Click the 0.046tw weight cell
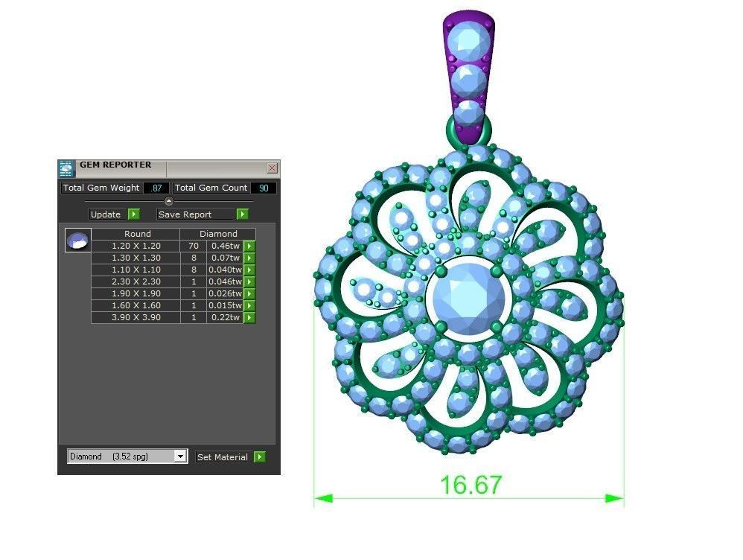Viewport: 743px width, 560px height. click(x=225, y=281)
